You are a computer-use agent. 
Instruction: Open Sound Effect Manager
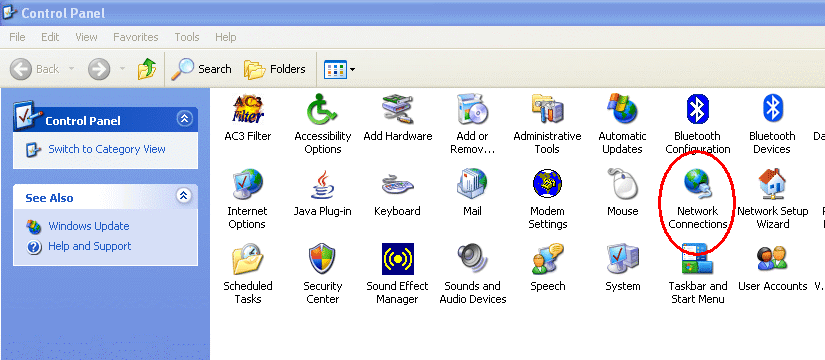click(x=398, y=274)
